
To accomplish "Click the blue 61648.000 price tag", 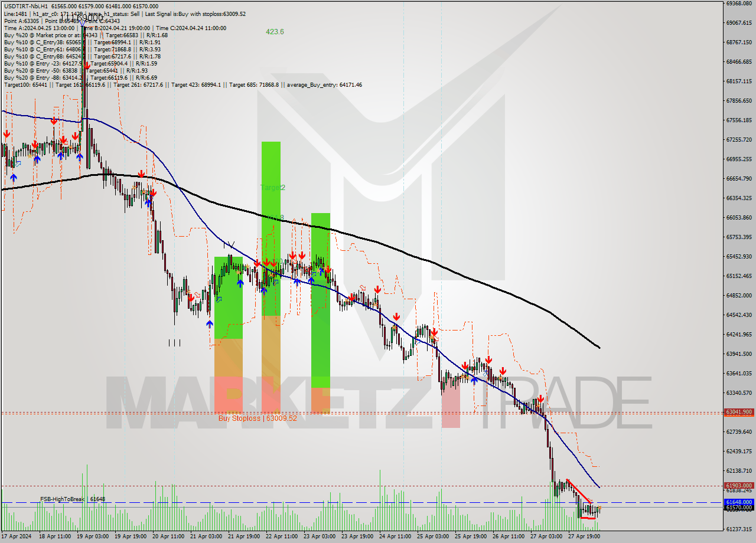I will pos(739,502).
